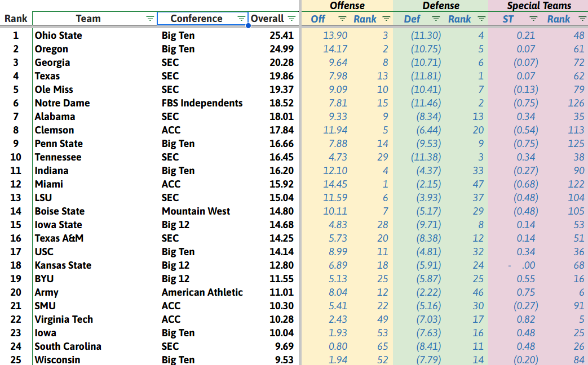Click Oregon's overall value 24.99
Image resolution: width=588 pixels, height=365 pixels.
coord(281,49)
